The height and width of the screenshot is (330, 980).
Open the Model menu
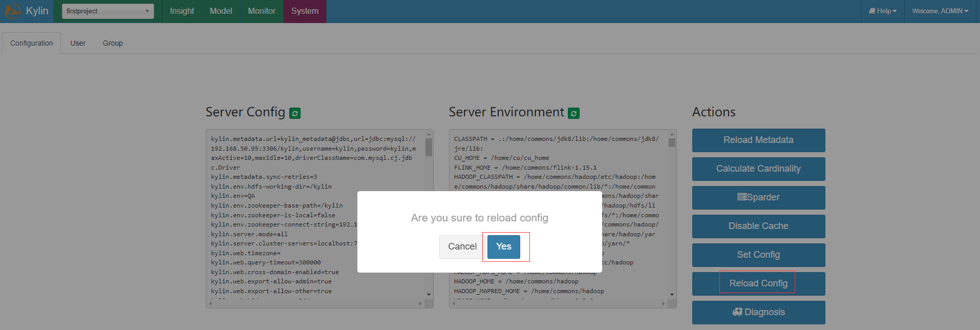[x=221, y=11]
